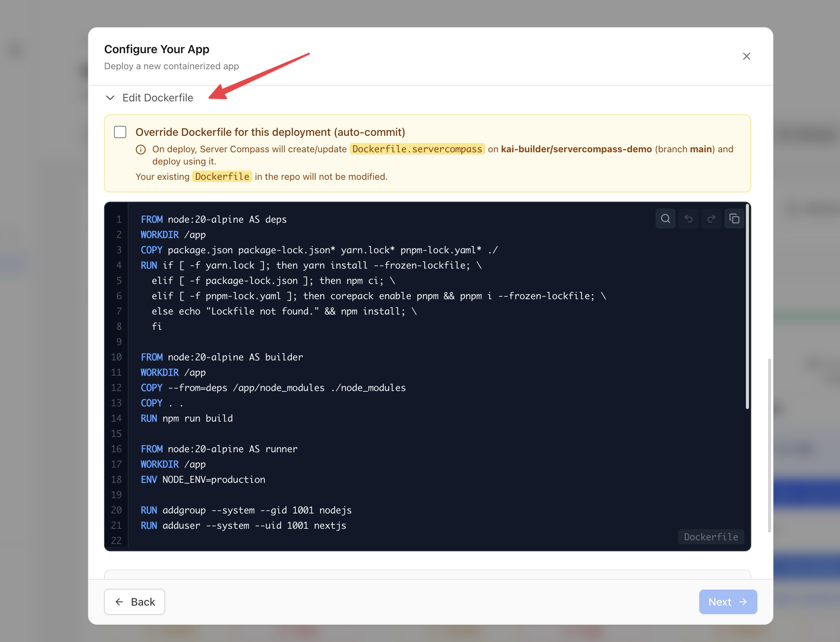Collapse the Edit Dockerfile chevron
This screenshot has width=840, height=642.
pos(110,98)
